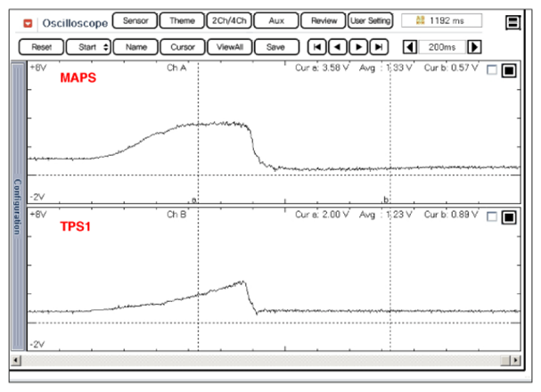Click the black square icon on Channel A
541x392 pixels.
coord(509,70)
